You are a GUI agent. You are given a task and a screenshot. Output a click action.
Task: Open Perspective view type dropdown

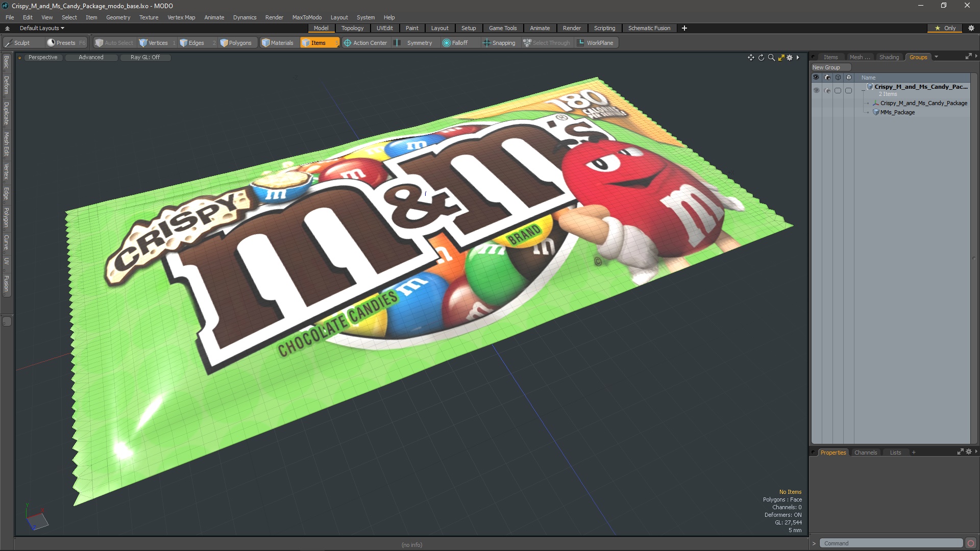point(43,58)
